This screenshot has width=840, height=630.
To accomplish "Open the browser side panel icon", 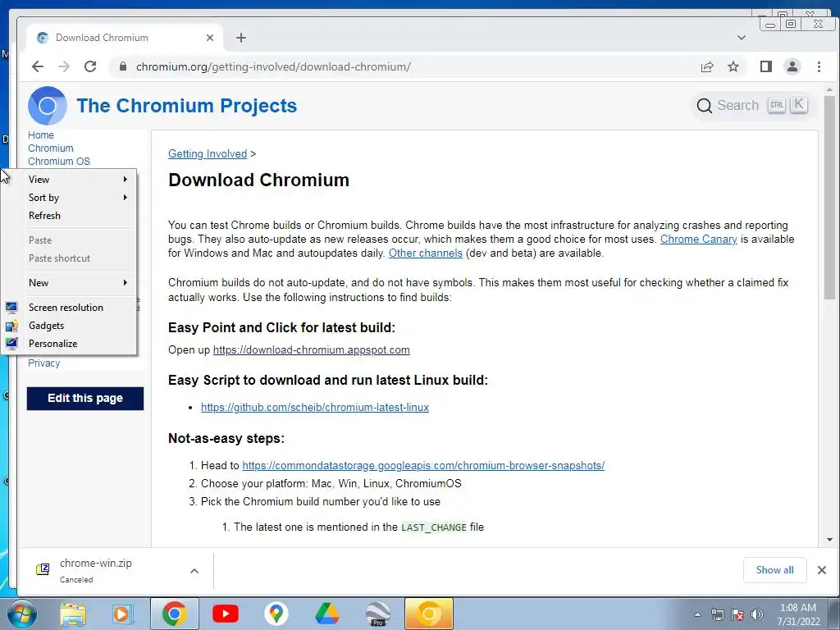I will pos(766,66).
